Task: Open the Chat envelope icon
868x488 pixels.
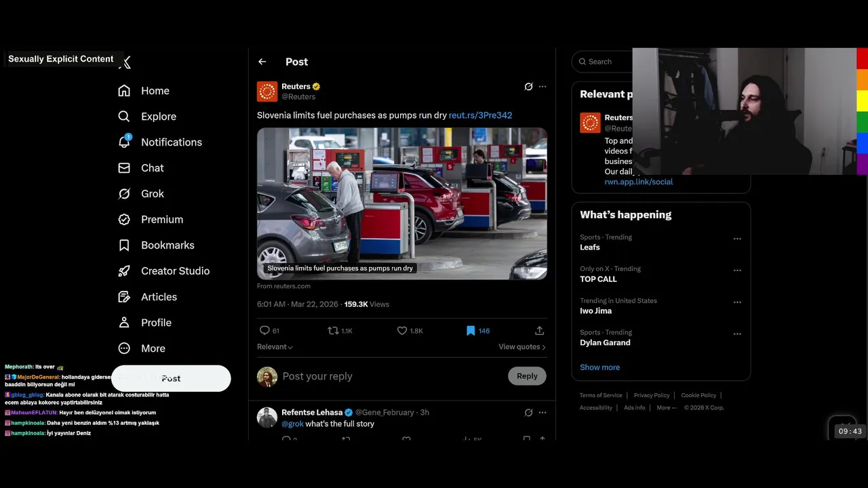Action: (124, 168)
